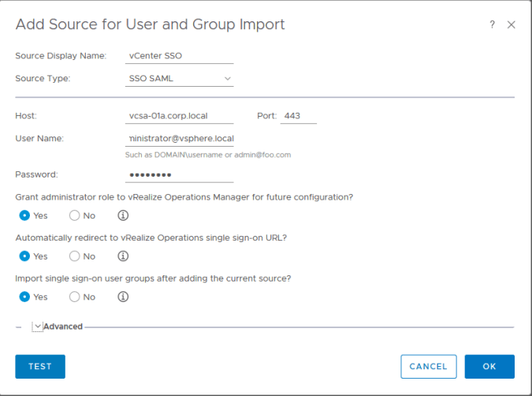Select No for automatic redirect to SSO
Image resolution: width=532 pixels, height=396 pixels.
tap(75, 256)
